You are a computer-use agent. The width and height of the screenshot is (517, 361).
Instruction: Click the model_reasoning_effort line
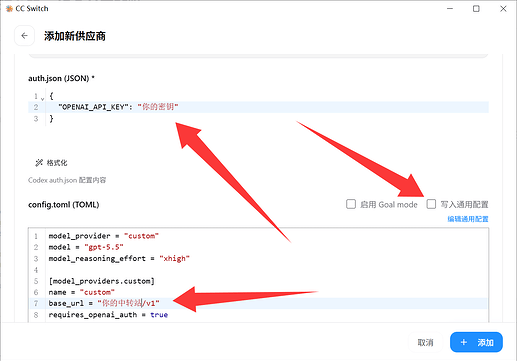coord(119,259)
